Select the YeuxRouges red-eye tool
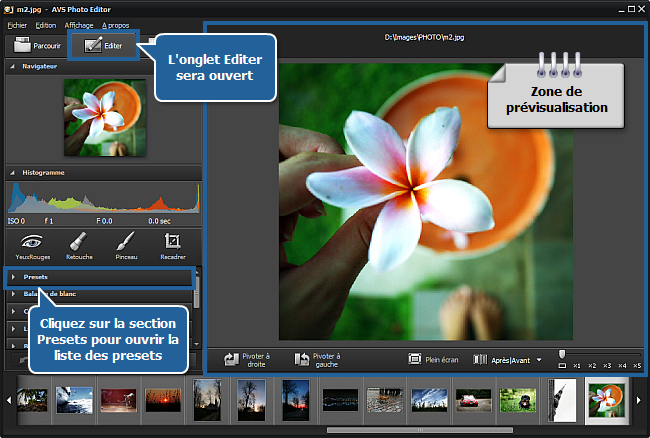This screenshot has width=650, height=438. pyautogui.click(x=31, y=245)
